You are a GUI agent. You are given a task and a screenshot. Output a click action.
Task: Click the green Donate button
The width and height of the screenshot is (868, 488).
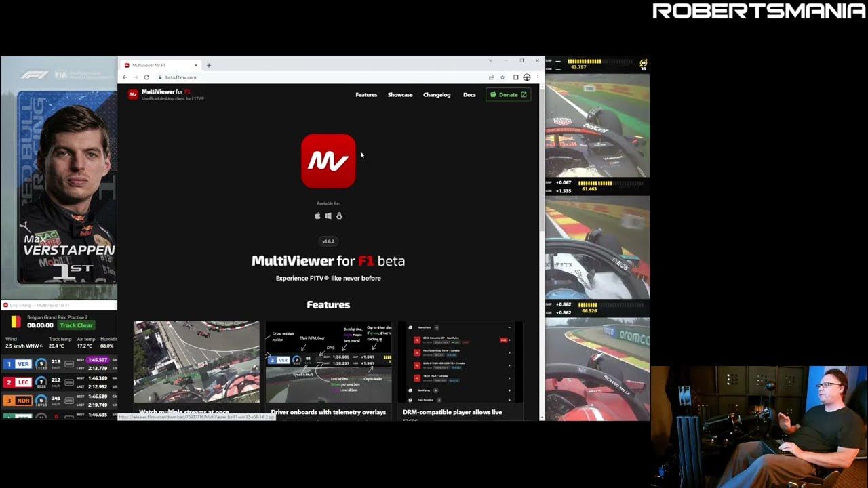coord(508,95)
